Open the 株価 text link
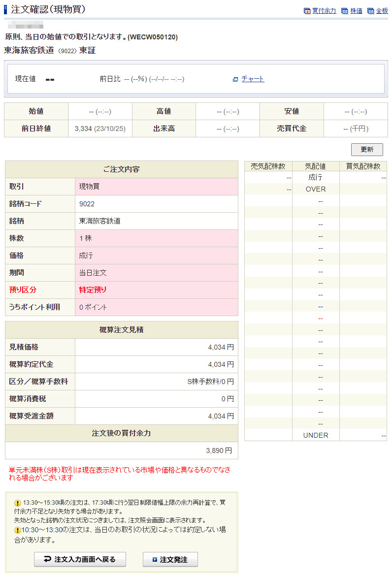This screenshot has width=392, height=578. (x=356, y=11)
